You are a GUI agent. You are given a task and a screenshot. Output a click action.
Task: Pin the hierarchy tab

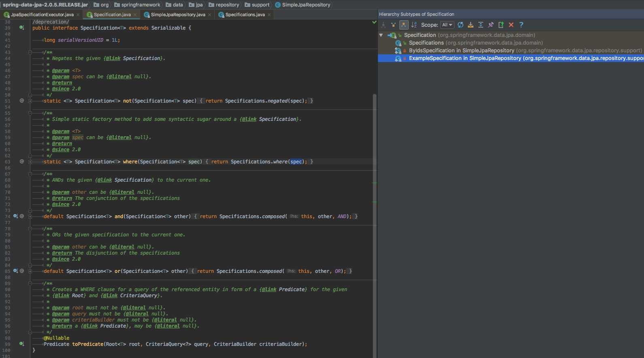491,25
